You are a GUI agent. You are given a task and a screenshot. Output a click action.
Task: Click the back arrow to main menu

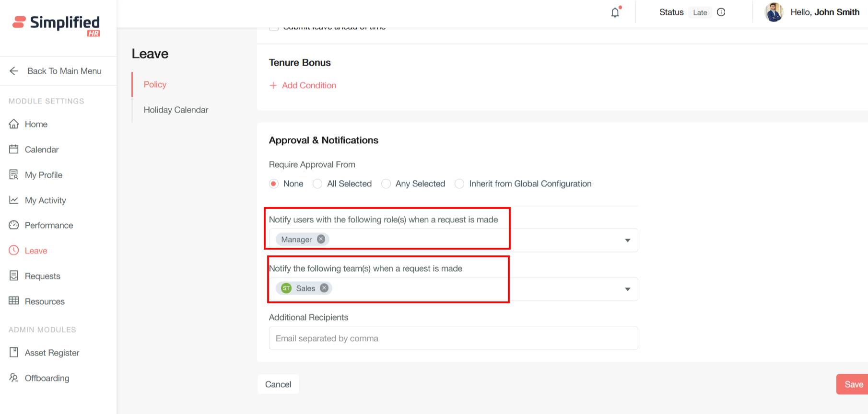(x=14, y=71)
